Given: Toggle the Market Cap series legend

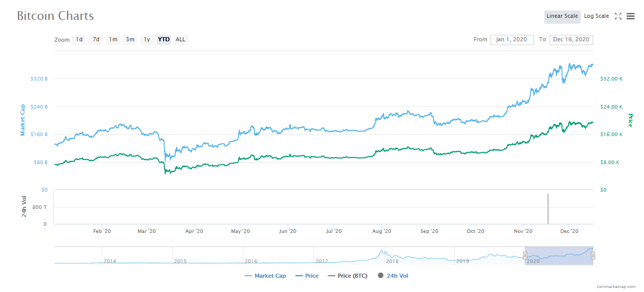Looking at the screenshot, I should [265, 276].
